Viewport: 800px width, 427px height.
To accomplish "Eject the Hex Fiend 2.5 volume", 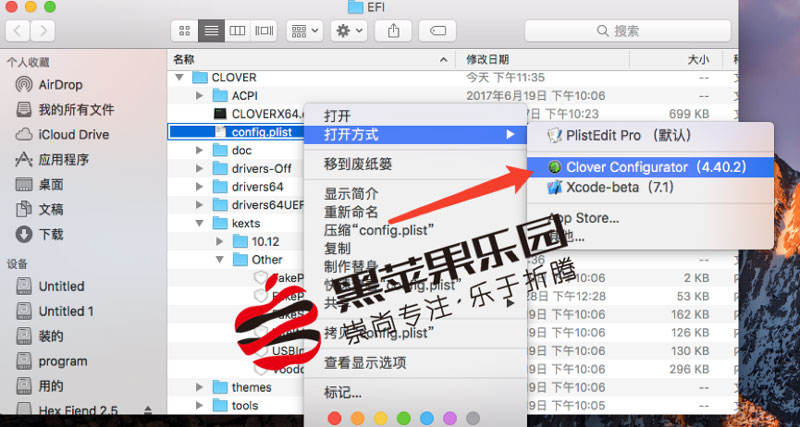I will pyautogui.click(x=148, y=410).
